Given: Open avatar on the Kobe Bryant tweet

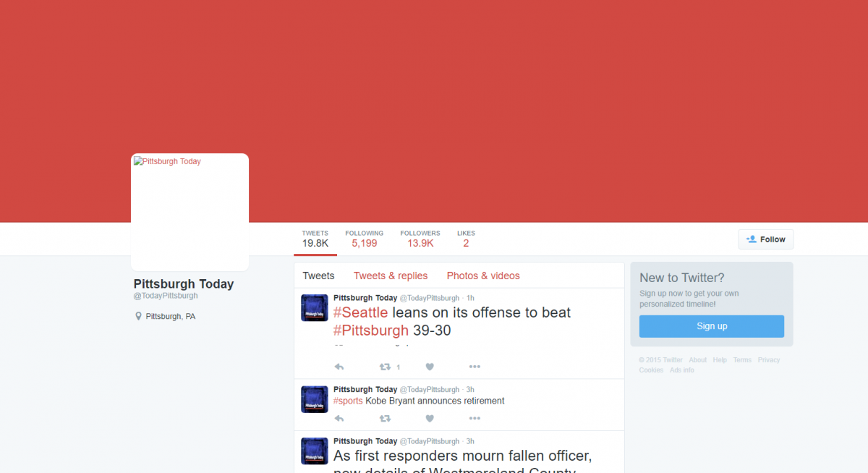Looking at the screenshot, I should [x=315, y=399].
